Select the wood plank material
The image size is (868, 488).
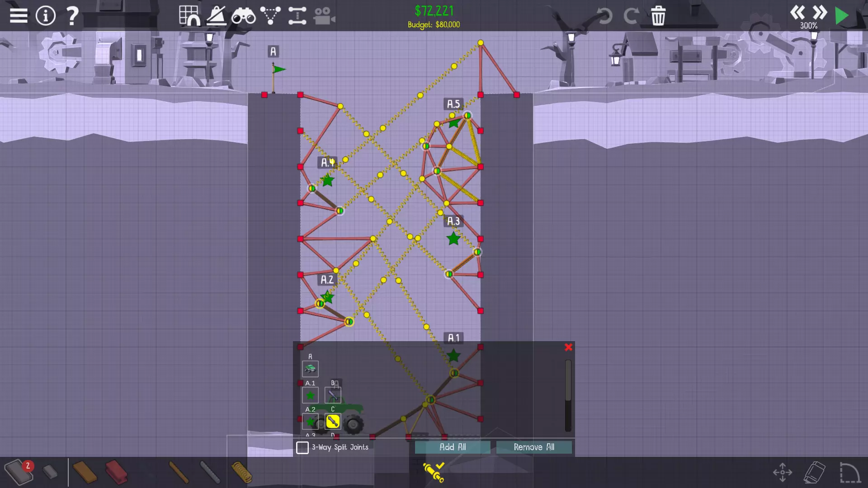tap(85, 472)
